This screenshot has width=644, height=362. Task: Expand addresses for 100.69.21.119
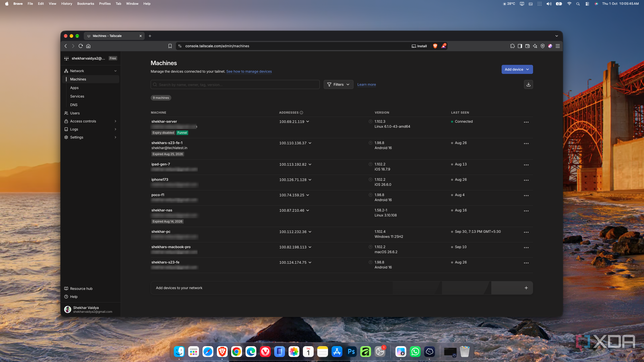click(x=307, y=122)
